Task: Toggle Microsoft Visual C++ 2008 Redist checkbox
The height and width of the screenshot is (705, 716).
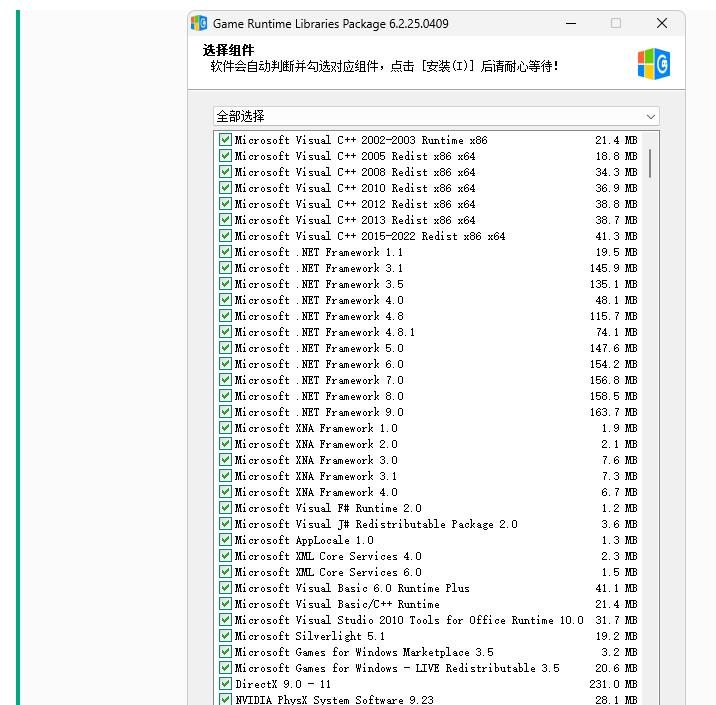Action: tap(225, 172)
